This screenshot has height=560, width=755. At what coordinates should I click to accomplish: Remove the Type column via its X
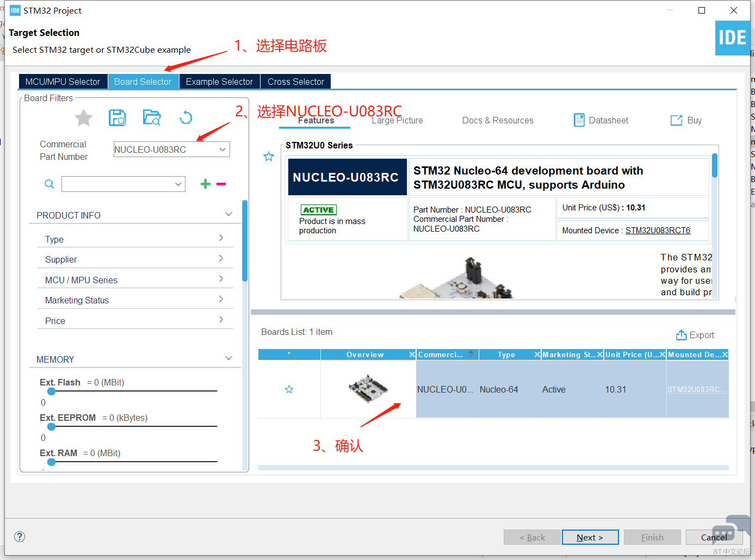(x=537, y=354)
